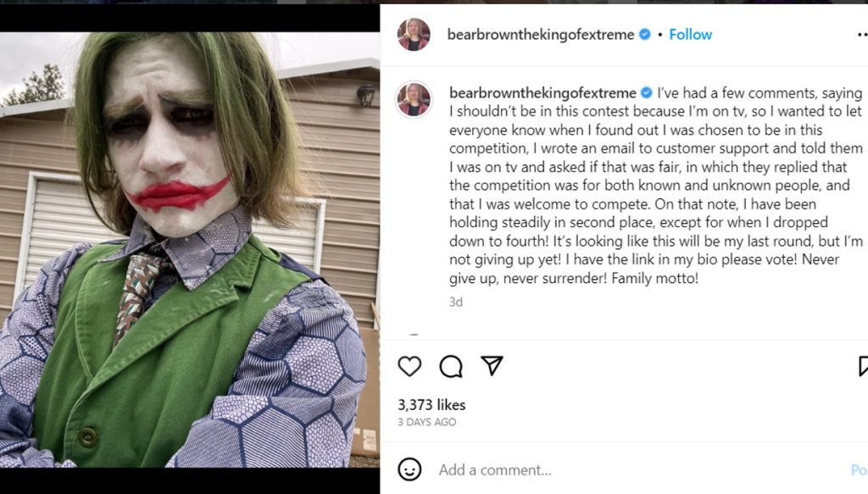The image size is (868, 494).
Task: Click the verified badge in the post header
Action: click(x=645, y=35)
